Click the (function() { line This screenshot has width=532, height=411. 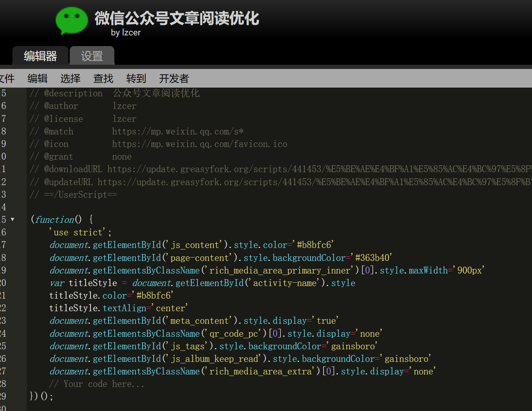(x=62, y=219)
